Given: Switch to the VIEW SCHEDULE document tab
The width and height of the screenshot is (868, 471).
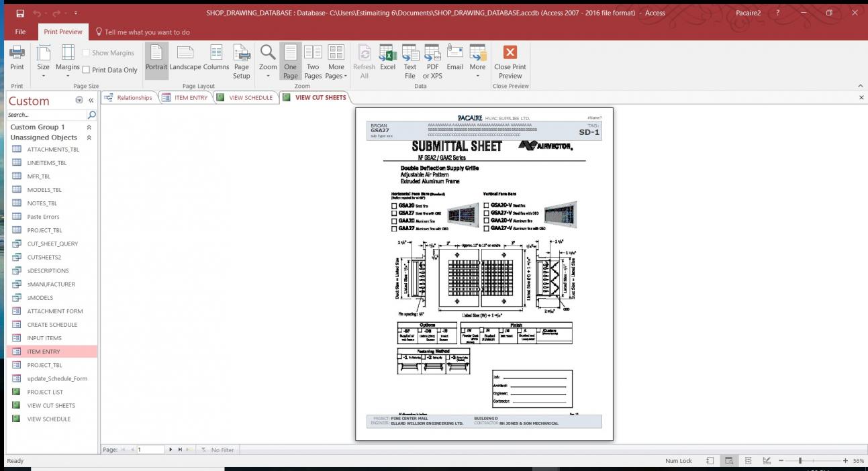Looking at the screenshot, I should [x=245, y=98].
